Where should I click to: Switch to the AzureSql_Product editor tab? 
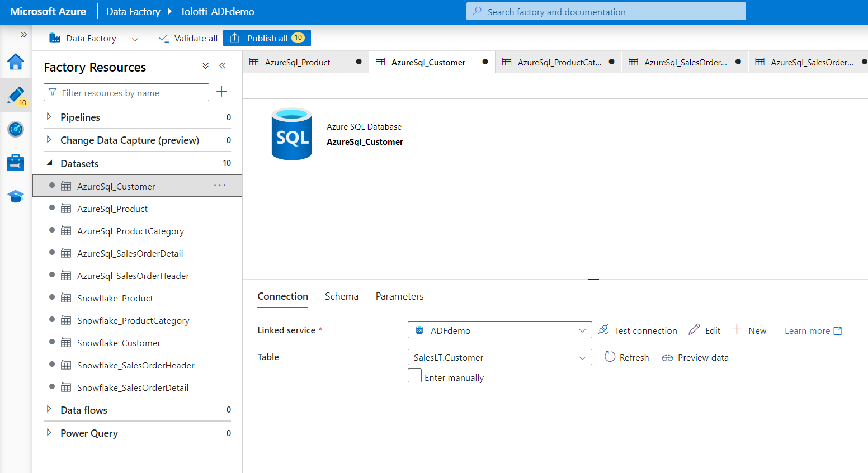(x=298, y=63)
